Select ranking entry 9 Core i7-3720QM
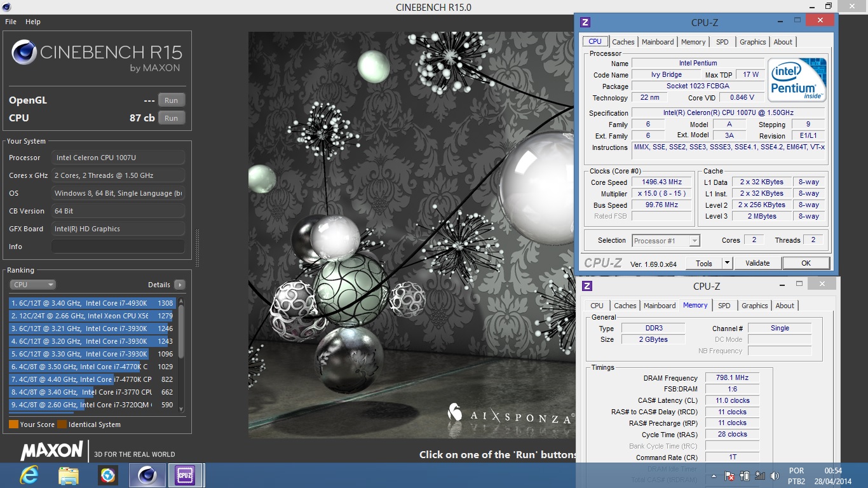868x488 pixels. pos(93,405)
